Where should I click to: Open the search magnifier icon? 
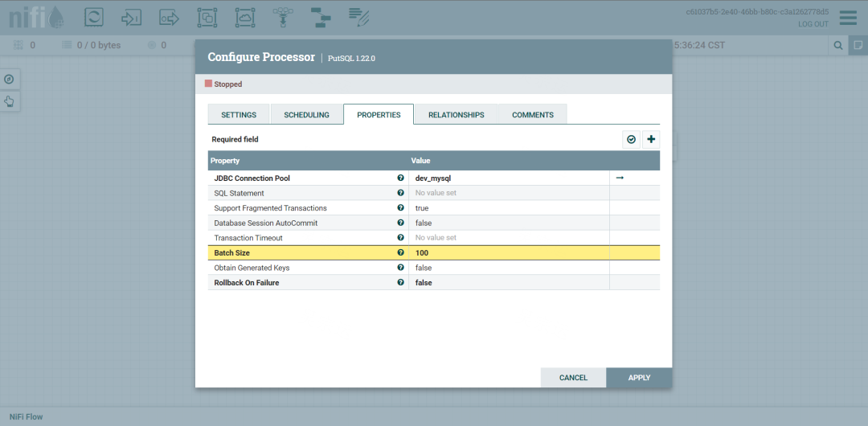click(838, 46)
